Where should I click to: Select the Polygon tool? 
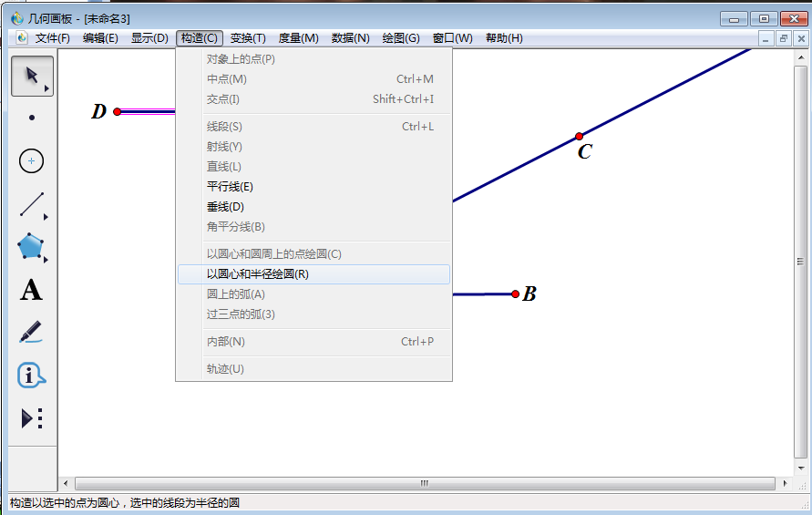[x=31, y=247]
